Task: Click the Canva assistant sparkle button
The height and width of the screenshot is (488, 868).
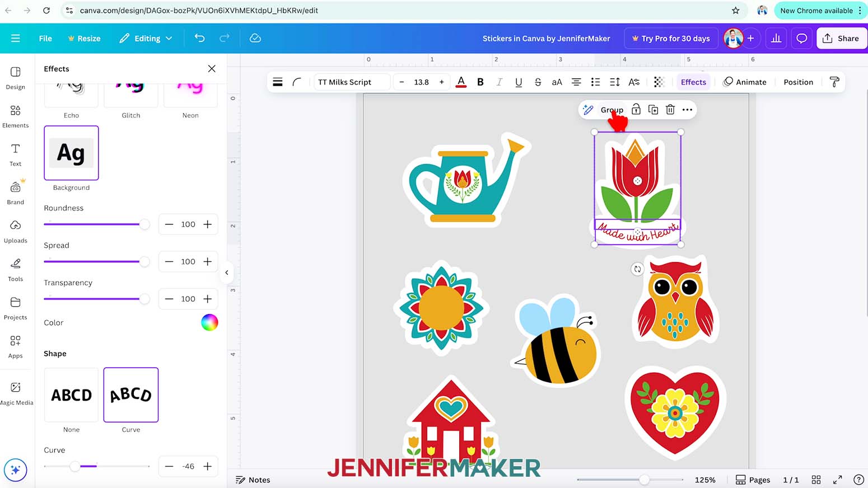Action: point(15,470)
